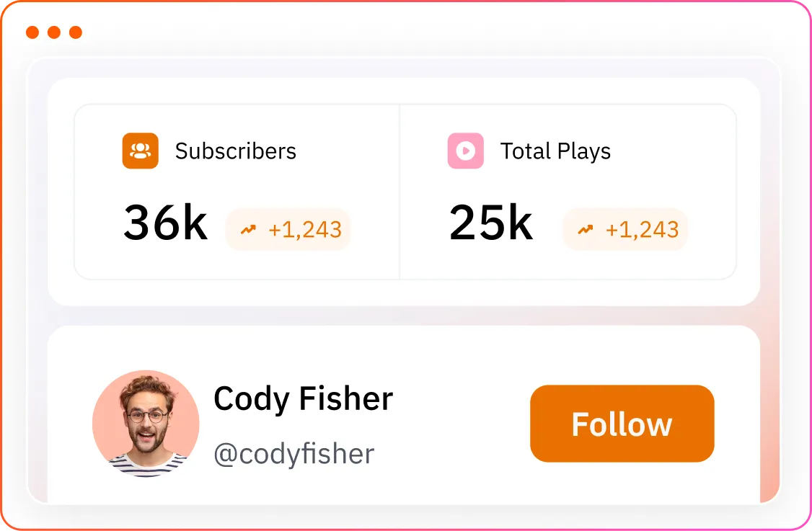Click the +1,243 text beside 36k

304,230
